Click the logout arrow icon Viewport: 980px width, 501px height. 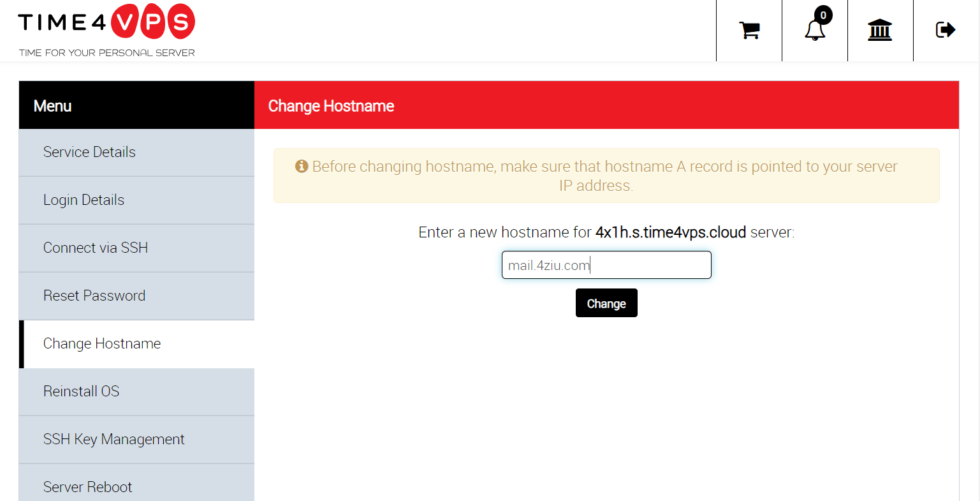pos(945,29)
